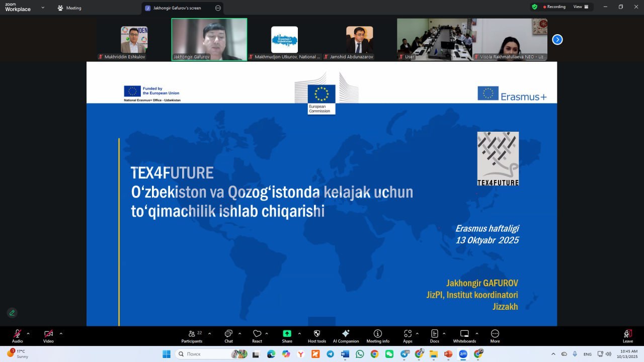Leave the meeting
Screen dimensions: 644x362
(627, 335)
